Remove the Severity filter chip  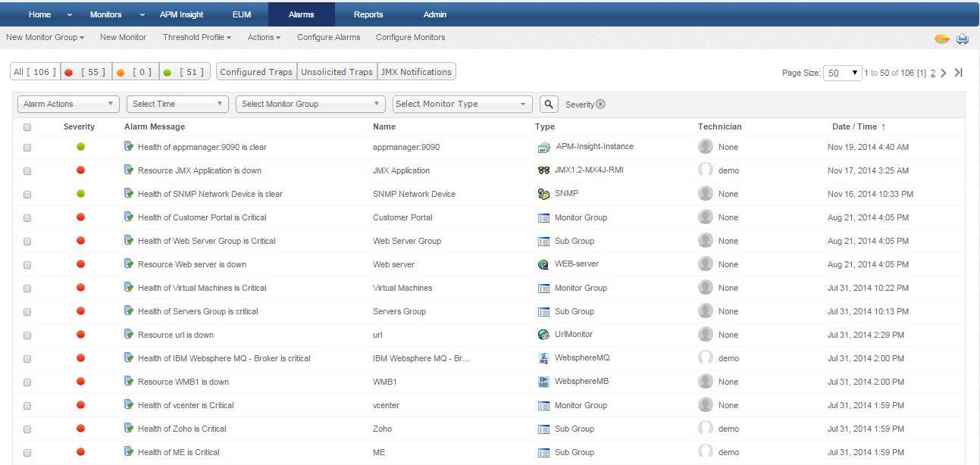(601, 104)
